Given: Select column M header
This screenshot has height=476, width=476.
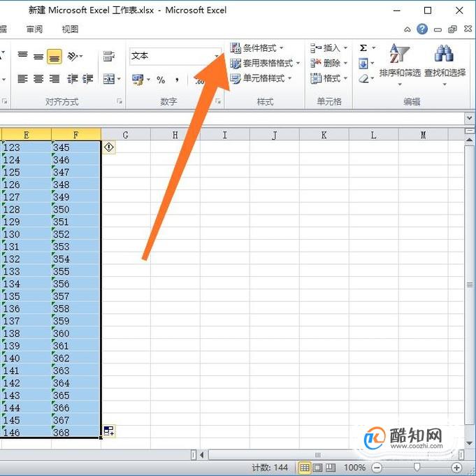Looking at the screenshot, I should click(x=423, y=135).
